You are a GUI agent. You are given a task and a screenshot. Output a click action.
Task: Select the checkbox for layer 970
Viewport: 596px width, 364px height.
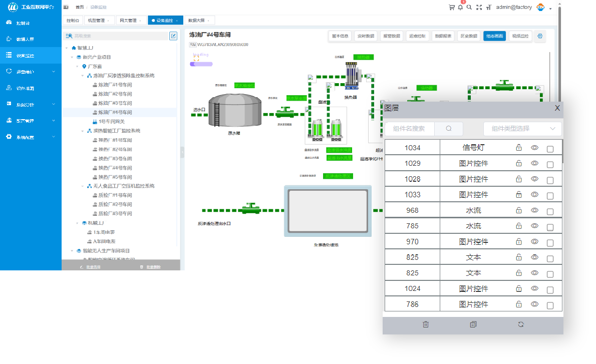(x=550, y=242)
